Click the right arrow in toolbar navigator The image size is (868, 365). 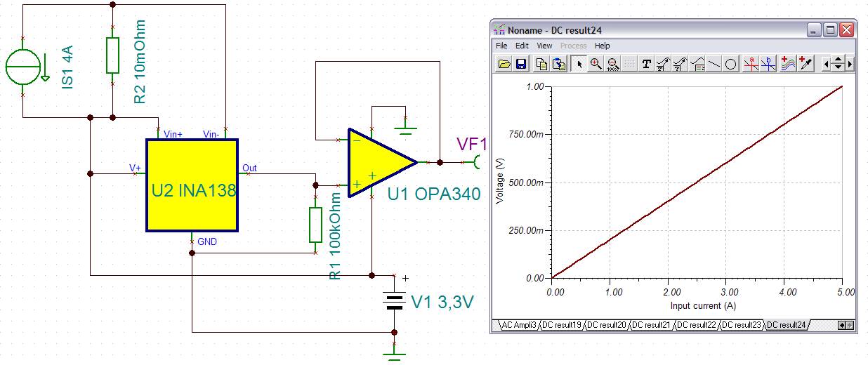coord(850,64)
